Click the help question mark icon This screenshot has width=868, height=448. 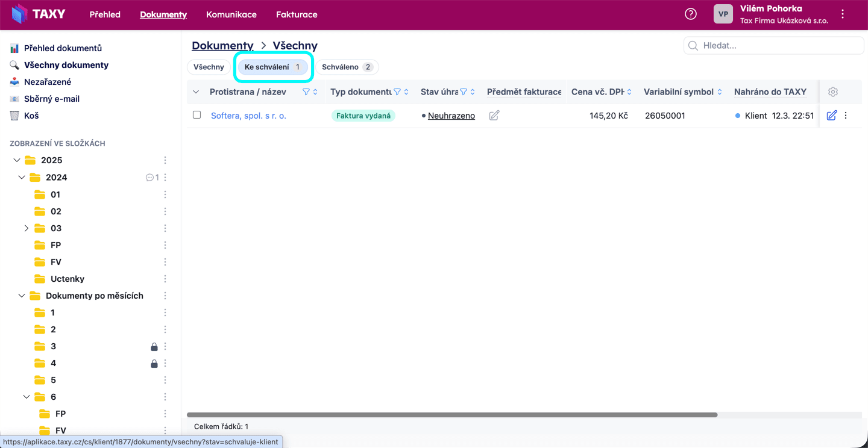click(691, 14)
